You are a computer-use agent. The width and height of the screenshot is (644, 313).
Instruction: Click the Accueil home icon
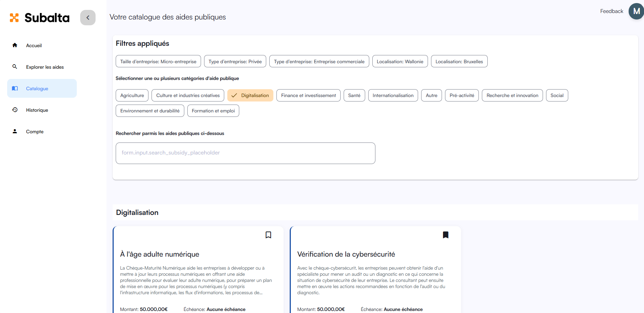click(x=15, y=45)
